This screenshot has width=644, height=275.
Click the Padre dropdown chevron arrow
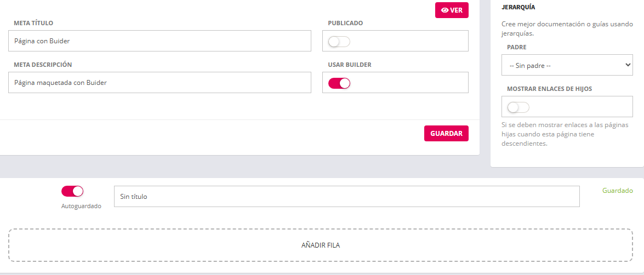click(628, 65)
